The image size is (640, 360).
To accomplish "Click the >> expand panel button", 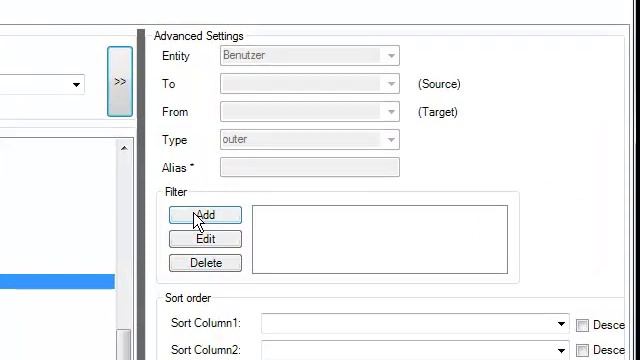I will point(120,82).
